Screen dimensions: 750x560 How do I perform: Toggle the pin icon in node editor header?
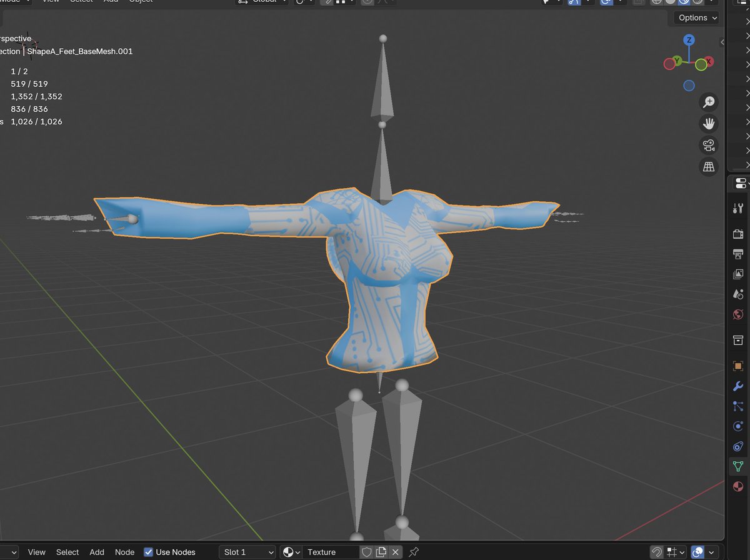coord(414,552)
